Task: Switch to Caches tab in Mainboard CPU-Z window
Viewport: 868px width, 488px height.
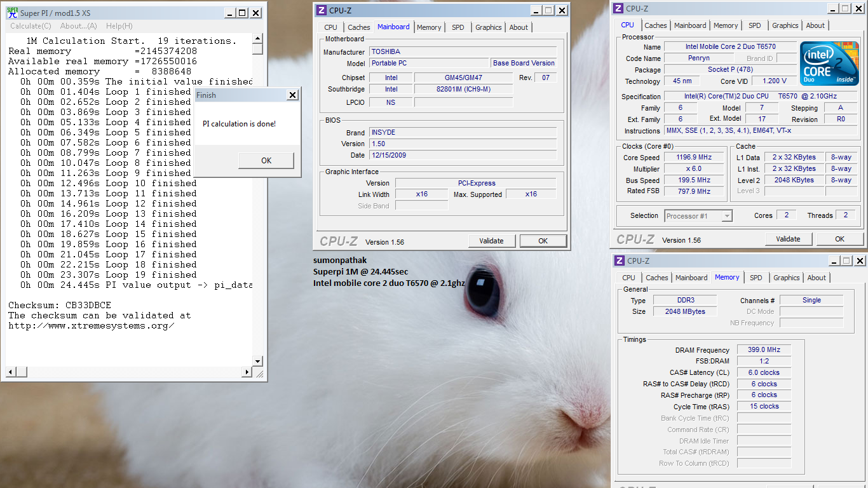Action: 358,27
